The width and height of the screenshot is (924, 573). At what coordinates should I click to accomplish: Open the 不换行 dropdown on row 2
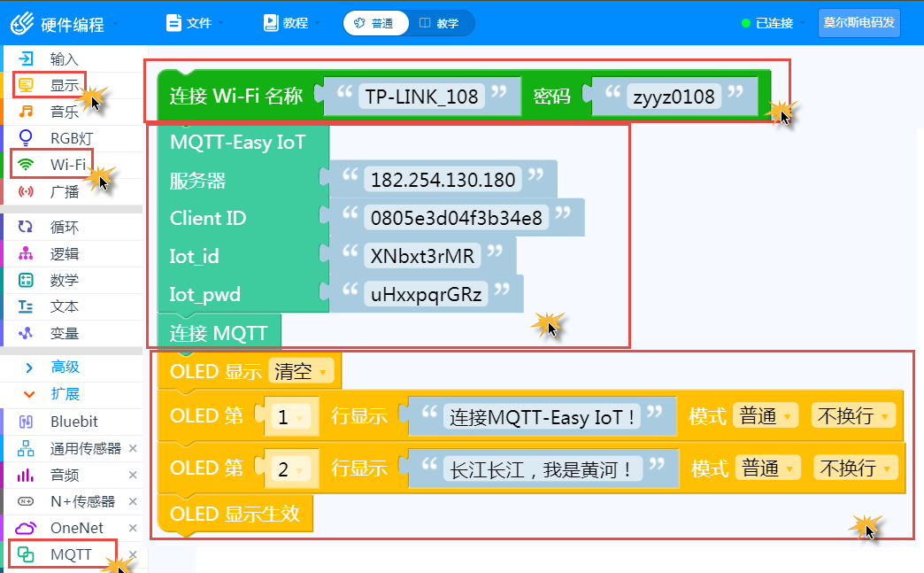[855, 468]
